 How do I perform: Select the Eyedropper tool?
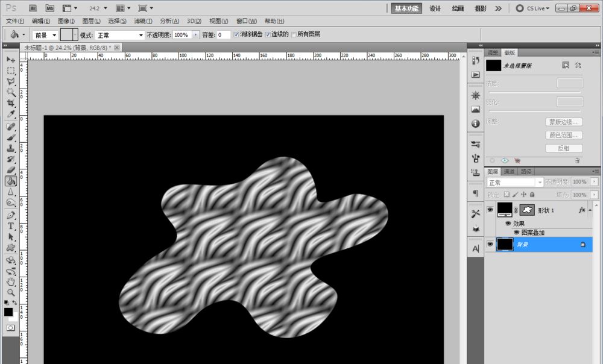point(11,114)
